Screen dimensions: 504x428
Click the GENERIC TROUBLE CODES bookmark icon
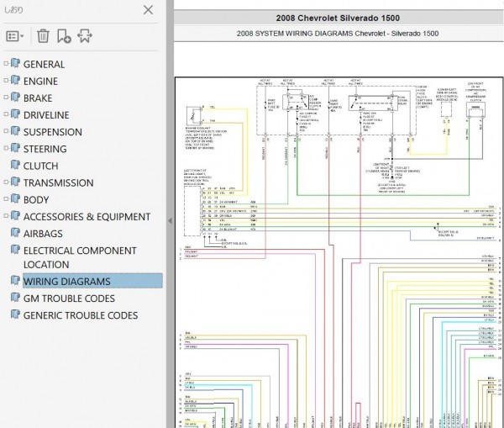15,314
